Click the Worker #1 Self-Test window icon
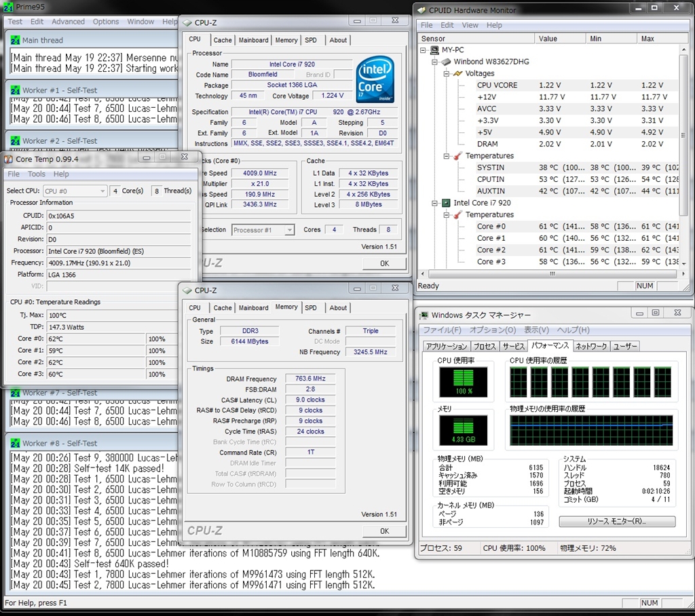The width and height of the screenshot is (695, 616). click(x=15, y=90)
